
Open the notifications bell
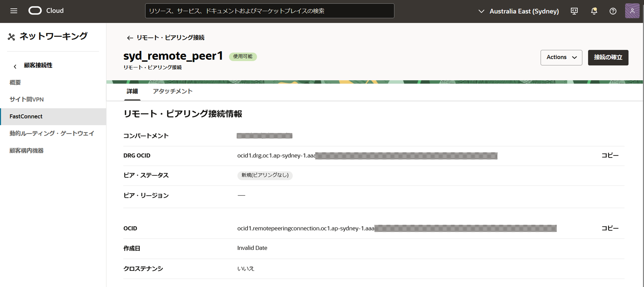tap(594, 11)
